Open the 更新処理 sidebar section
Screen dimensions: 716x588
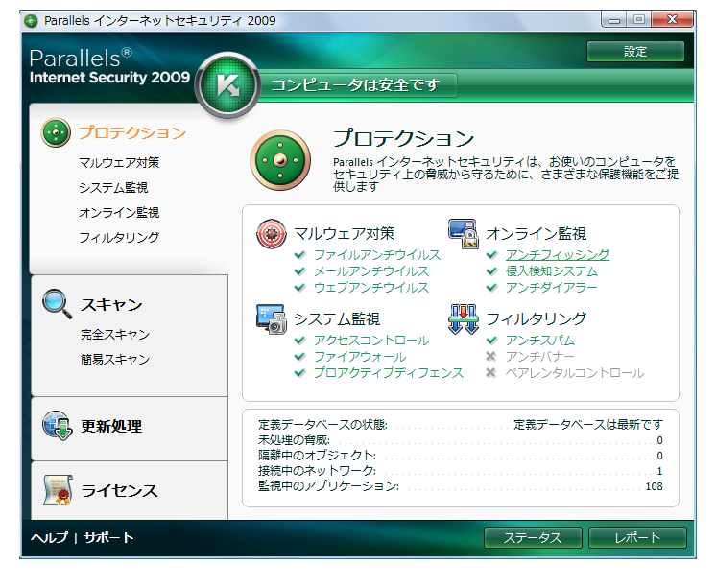[111, 427]
